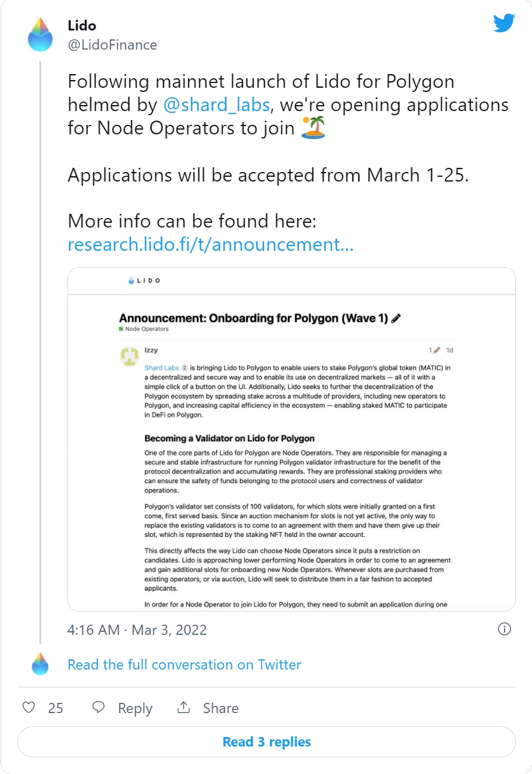
Task: Click the Share label
Action: (x=220, y=708)
